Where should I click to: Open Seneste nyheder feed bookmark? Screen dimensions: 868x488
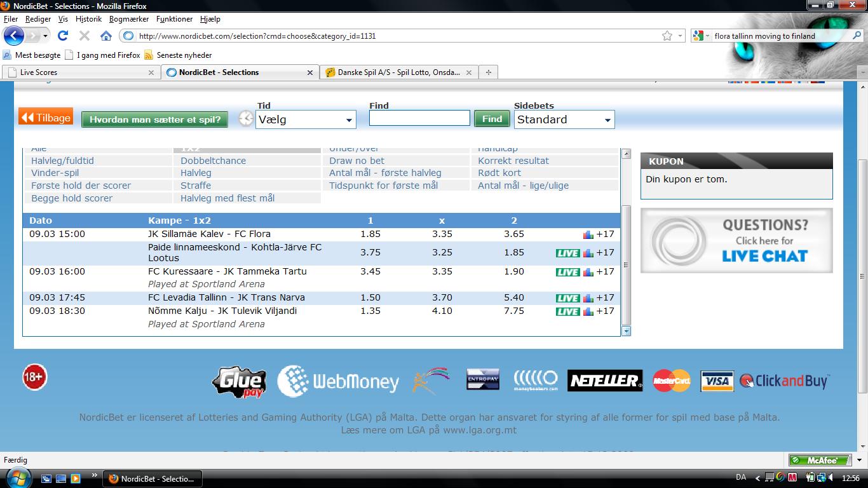pos(178,55)
